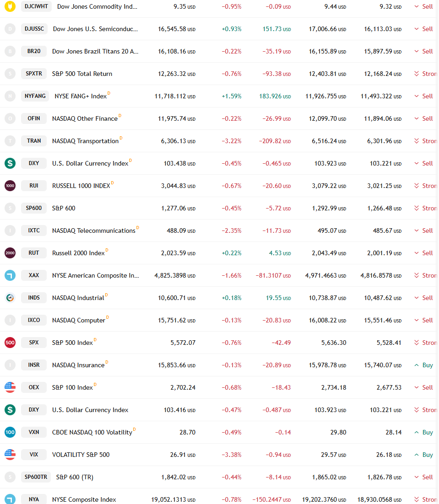
Task: Click the 151.73 USD change value for DJUSSC
Action: [276, 29]
